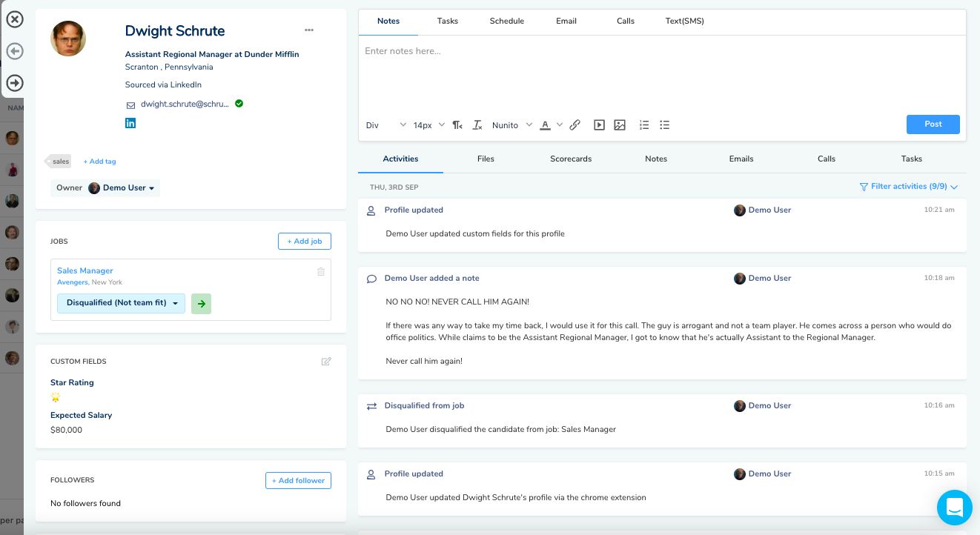
Task: Insert a hyperlink in the note editor
Action: (575, 124)
